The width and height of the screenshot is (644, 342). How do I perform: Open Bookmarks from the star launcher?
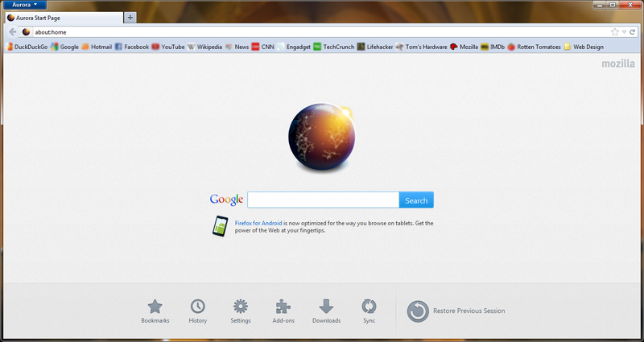coord(155,311)
